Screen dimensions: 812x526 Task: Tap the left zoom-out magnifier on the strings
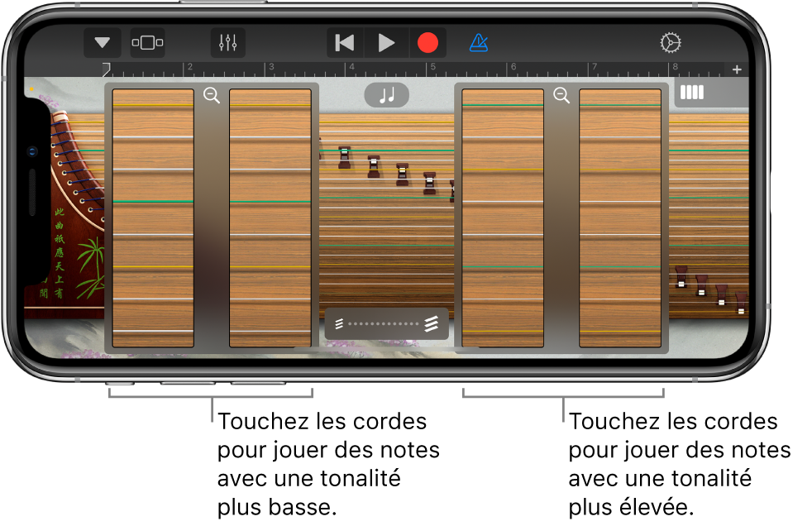click(x=212, y=96)
